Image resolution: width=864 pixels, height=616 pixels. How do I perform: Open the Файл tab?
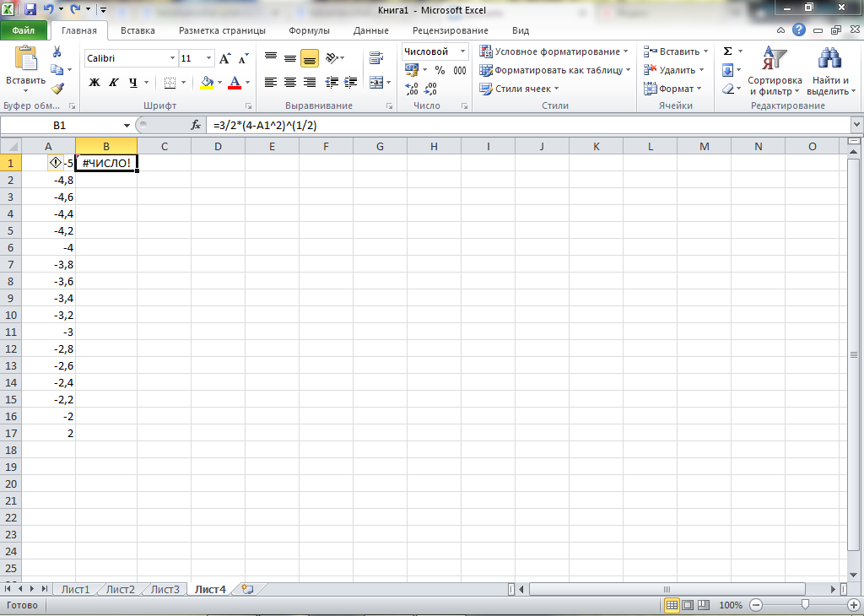click(23, 31)
